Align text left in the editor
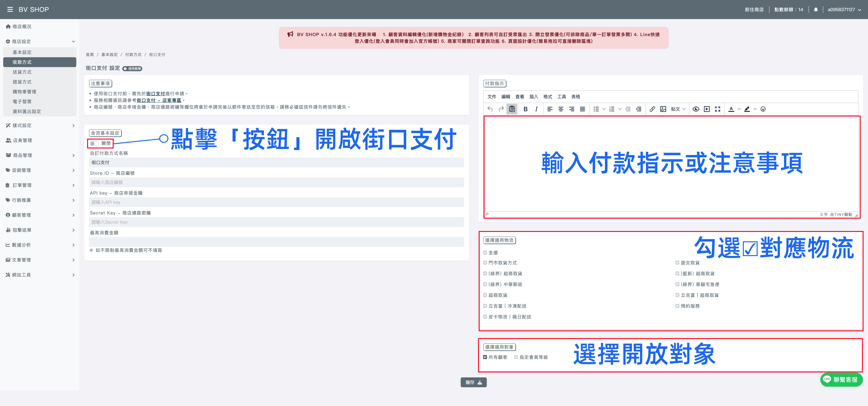 coord(550,109)
